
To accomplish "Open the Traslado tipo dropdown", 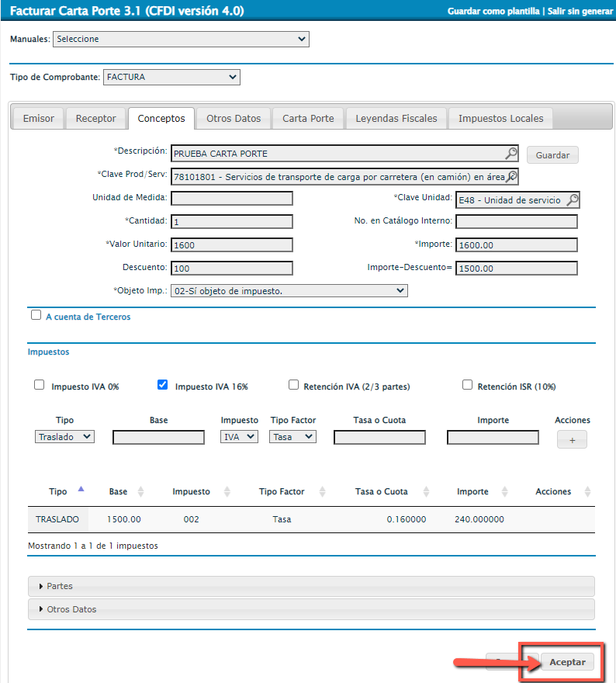I will (x=64, y=437).
